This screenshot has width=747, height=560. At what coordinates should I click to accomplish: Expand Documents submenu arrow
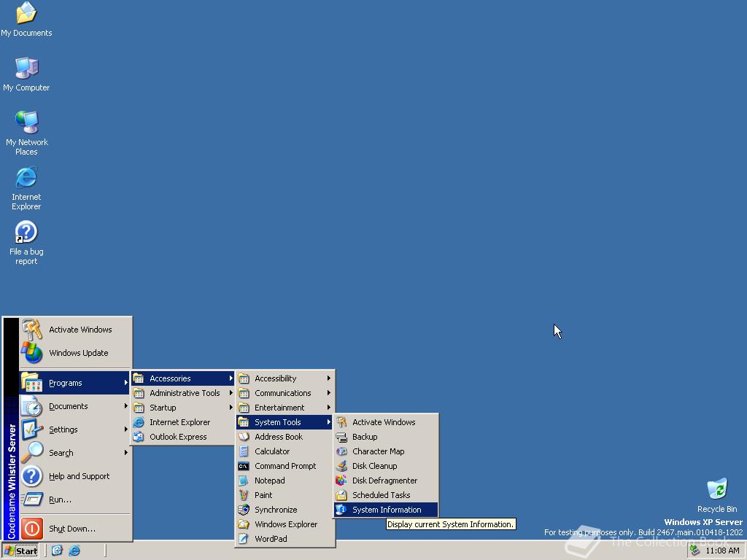(x=125, y=406)
